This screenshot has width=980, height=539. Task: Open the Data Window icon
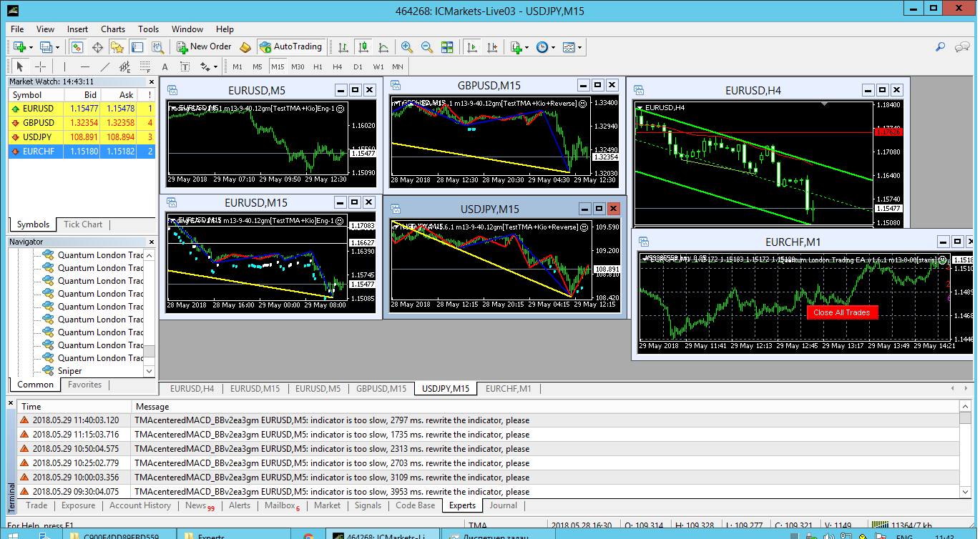97,47
